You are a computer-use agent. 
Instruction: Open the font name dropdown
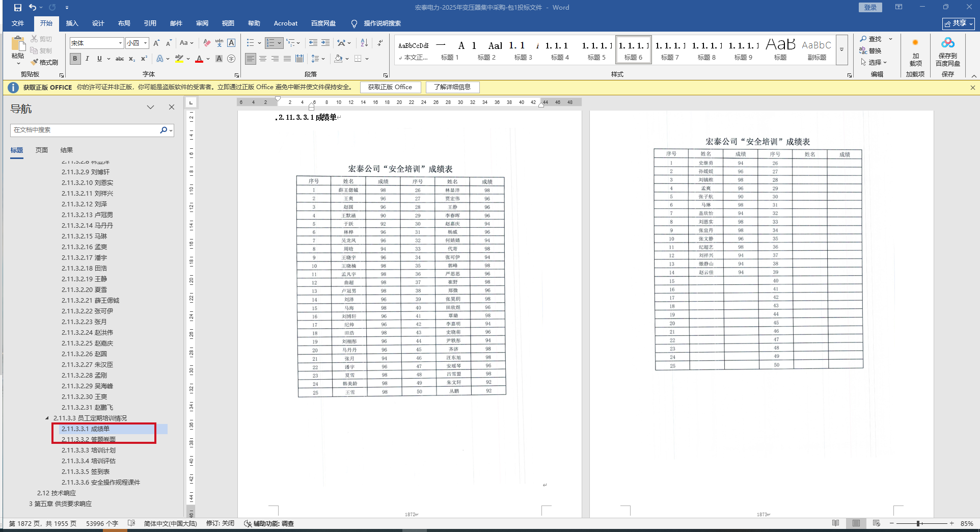120,43
